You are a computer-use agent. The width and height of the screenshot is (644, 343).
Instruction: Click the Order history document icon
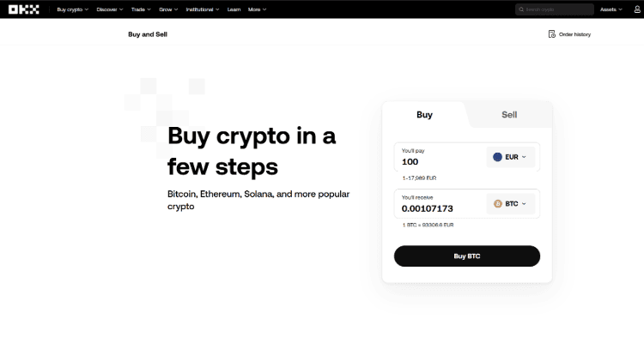552,34
